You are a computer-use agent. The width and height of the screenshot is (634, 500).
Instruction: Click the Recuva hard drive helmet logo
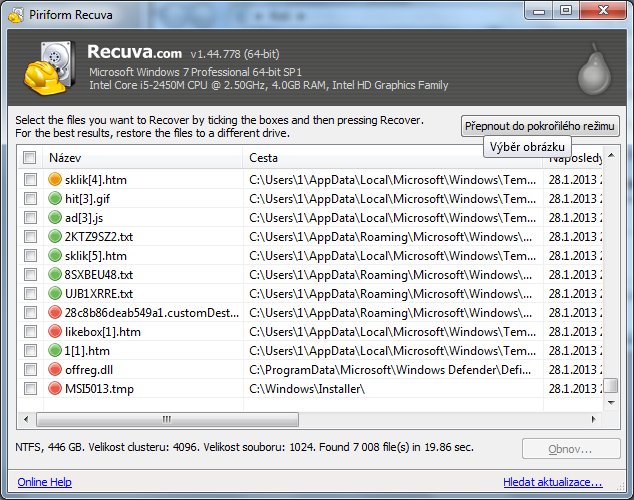coord(49,68)
